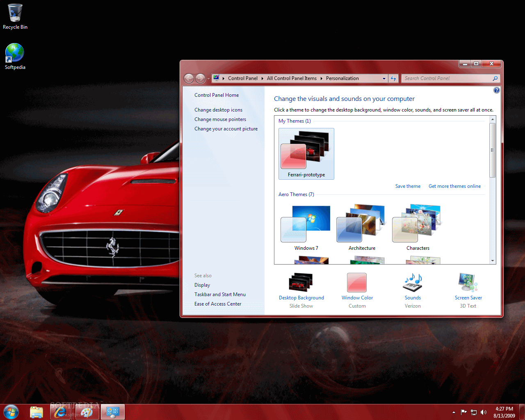This screenshot has width=525, height=420.
Task: Click the address bar Refresh button
Action: tap(393, 78)
